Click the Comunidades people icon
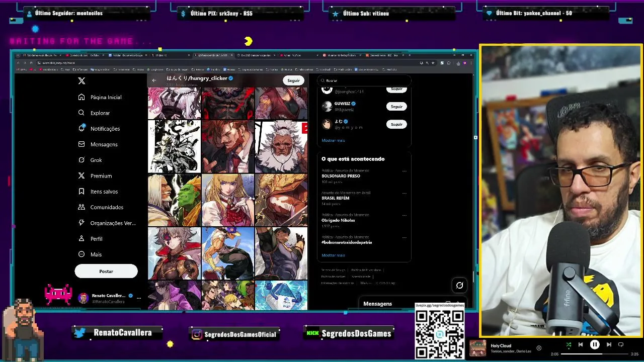644x362 pixels. (82, 207)
